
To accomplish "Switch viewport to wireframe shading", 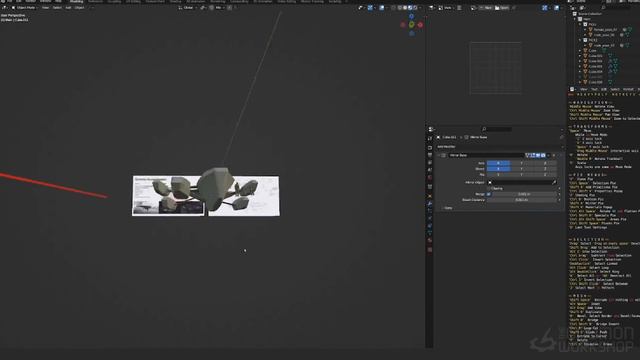I will click(400, 8).
